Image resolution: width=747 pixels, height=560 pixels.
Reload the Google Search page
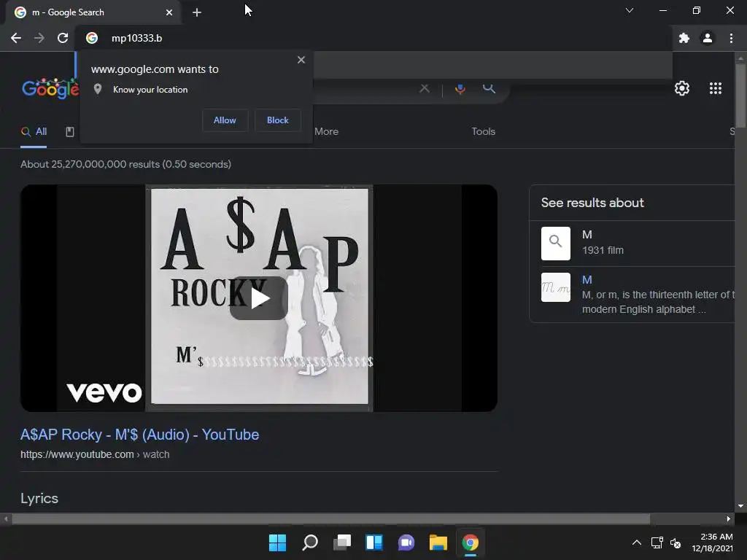[63, 38]
